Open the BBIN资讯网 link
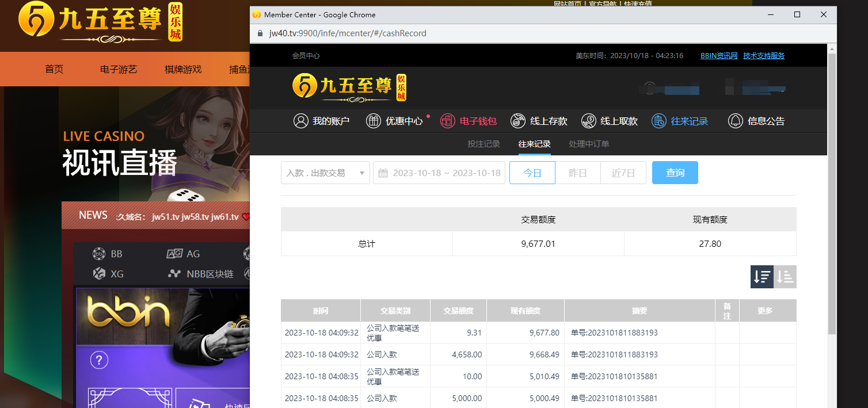The image size is (868, 408). [x=718, y=56]
